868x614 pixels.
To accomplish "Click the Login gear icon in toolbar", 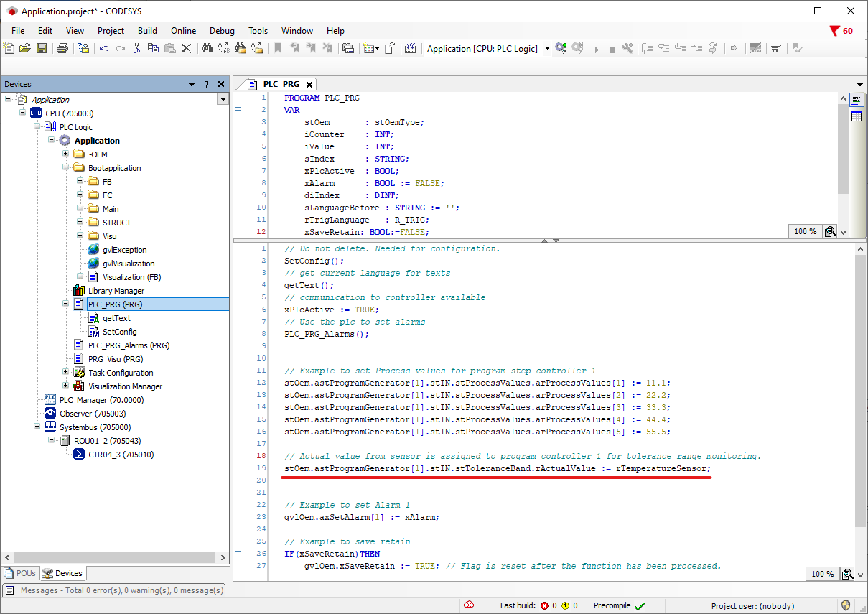I will tap(561, 48).
